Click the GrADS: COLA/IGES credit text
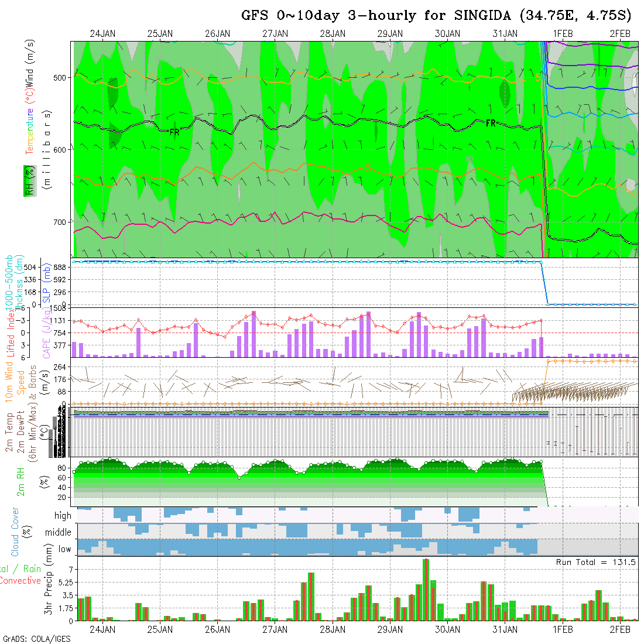The height and width of the screenshot is (644, 644). [37, 639]
